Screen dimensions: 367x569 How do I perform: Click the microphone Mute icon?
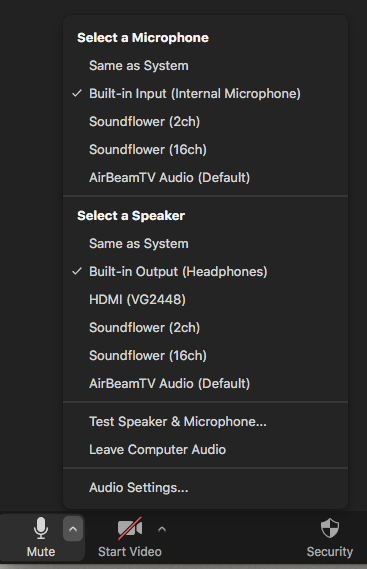41,528
